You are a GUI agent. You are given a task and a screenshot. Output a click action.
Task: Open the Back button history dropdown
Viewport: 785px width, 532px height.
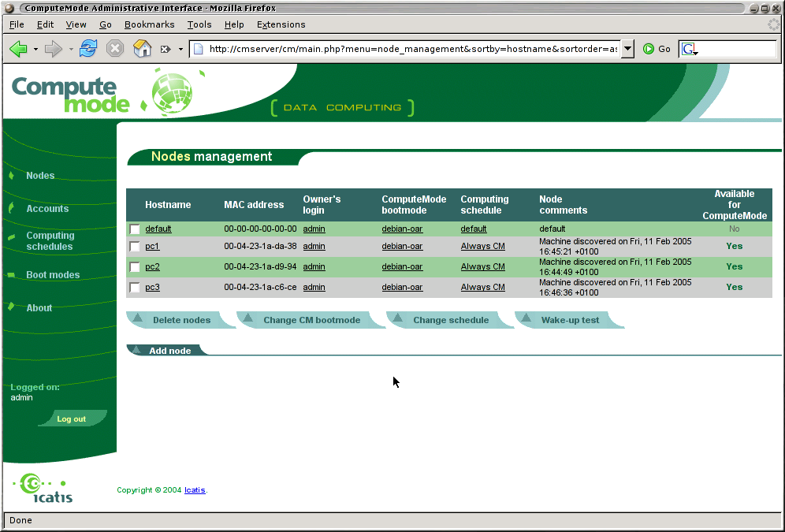[35, 49]
